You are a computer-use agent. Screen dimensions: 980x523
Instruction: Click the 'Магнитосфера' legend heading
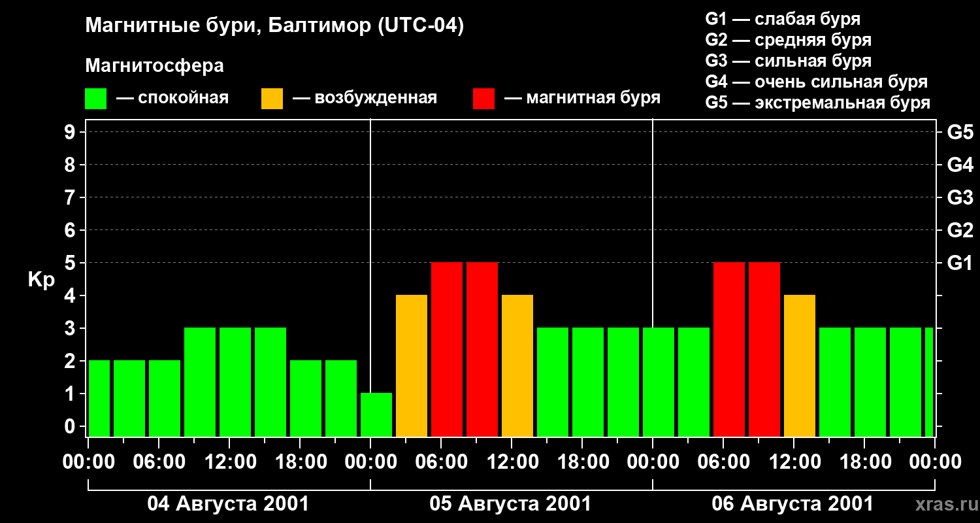[x=154, y=66]
